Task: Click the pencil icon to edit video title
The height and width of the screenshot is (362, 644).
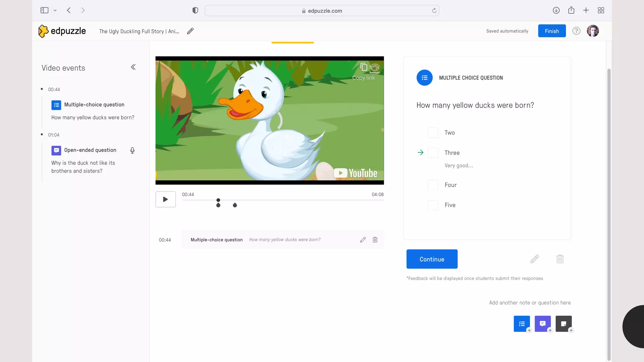Action: click(190, 31)
